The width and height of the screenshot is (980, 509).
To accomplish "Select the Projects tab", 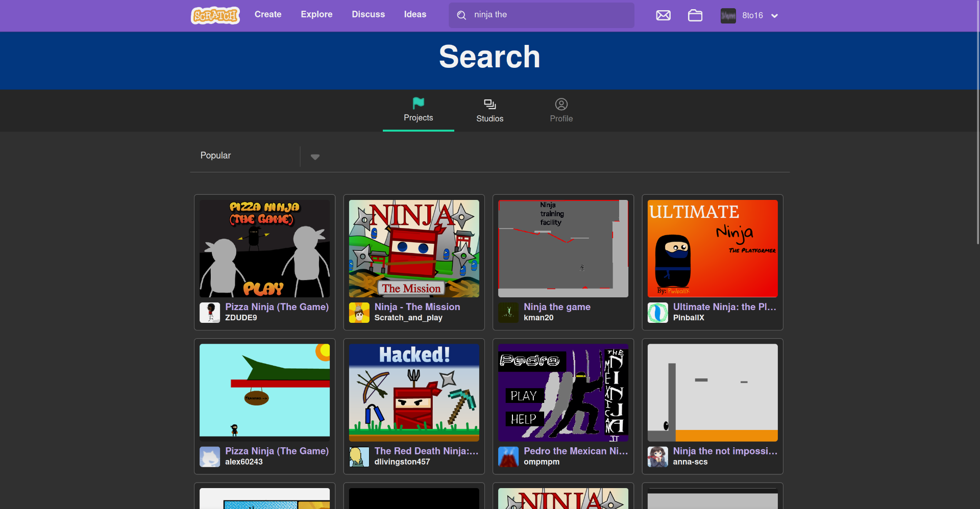I will (x=418, y=111).
